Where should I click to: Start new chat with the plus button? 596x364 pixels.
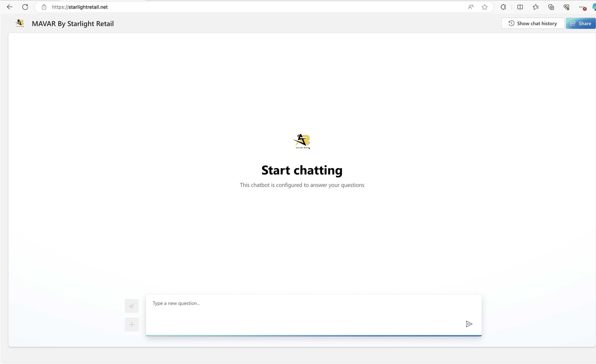pos(132,325)
